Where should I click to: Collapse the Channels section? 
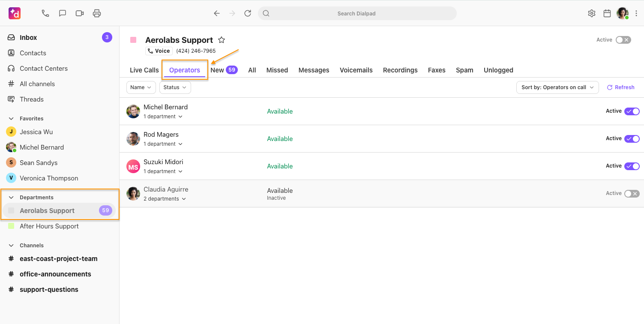pyautogui.click(x=12, y=246)
